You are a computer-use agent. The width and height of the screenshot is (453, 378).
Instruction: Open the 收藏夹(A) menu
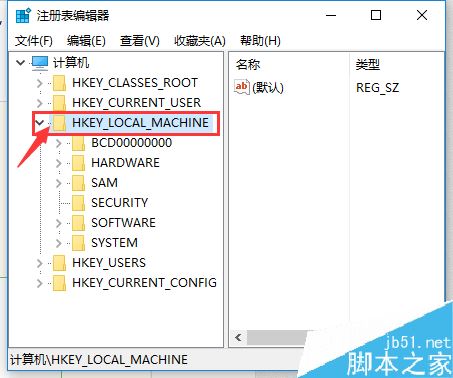point(200,41)
